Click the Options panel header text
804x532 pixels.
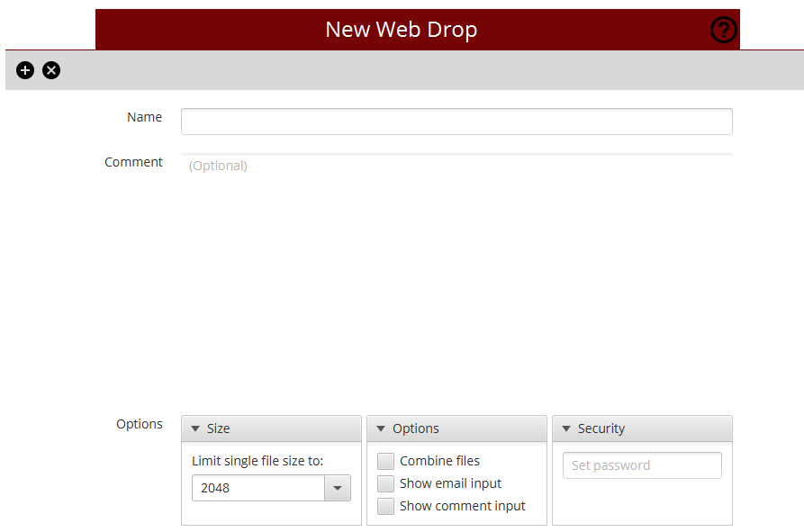point(416,428)
